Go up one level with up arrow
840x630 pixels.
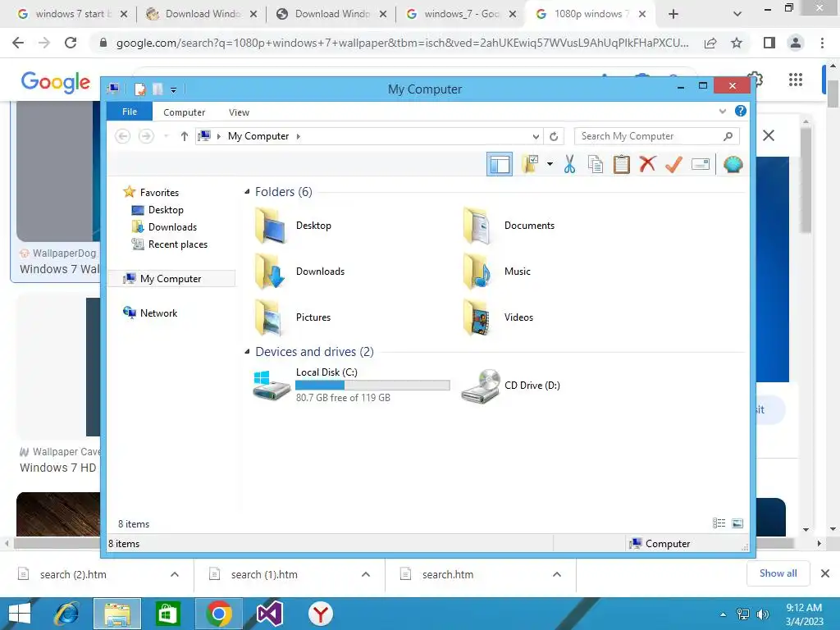[185, 137]
